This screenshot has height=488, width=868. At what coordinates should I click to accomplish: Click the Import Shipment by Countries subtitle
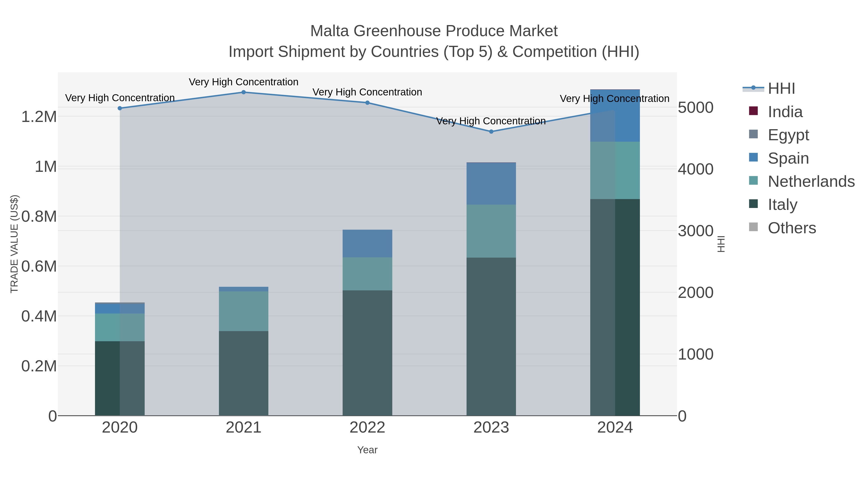(x=434, y=52)
